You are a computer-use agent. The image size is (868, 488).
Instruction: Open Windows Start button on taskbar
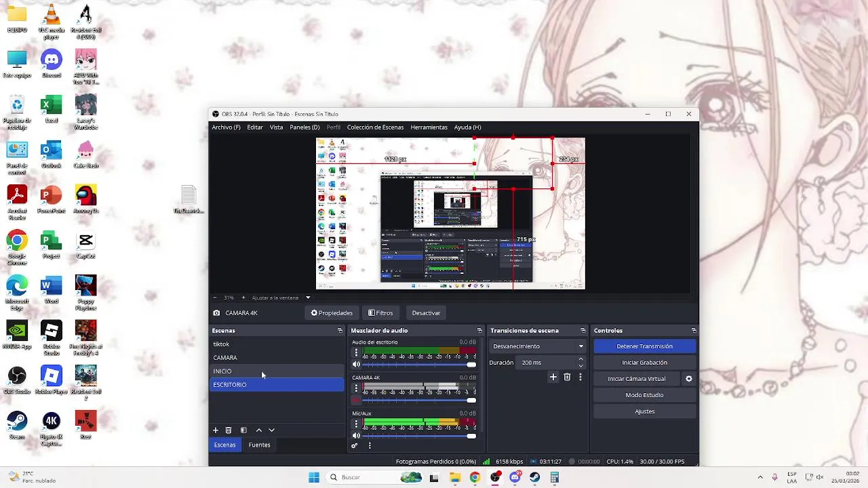(x=314, y=477)
